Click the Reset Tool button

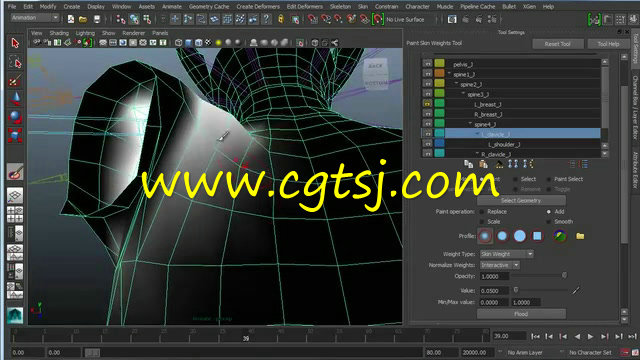[x=557, y=44]
